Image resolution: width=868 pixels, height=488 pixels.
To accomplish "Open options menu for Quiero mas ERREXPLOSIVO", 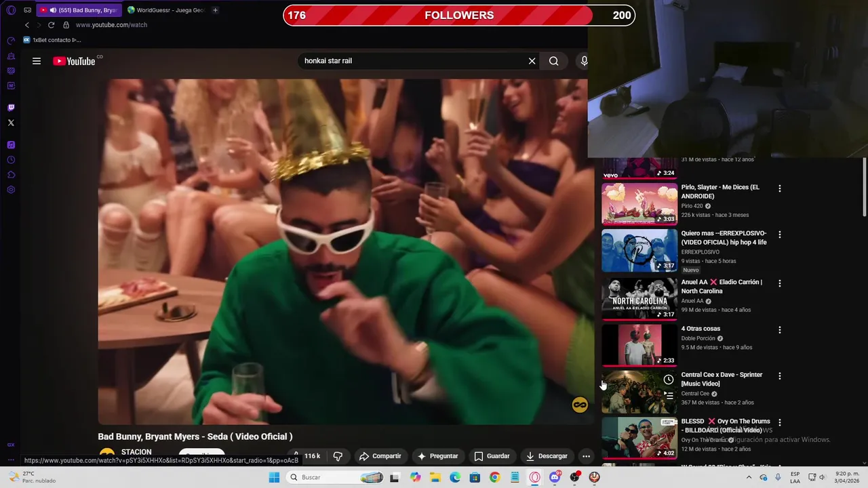I will (779, 235).
